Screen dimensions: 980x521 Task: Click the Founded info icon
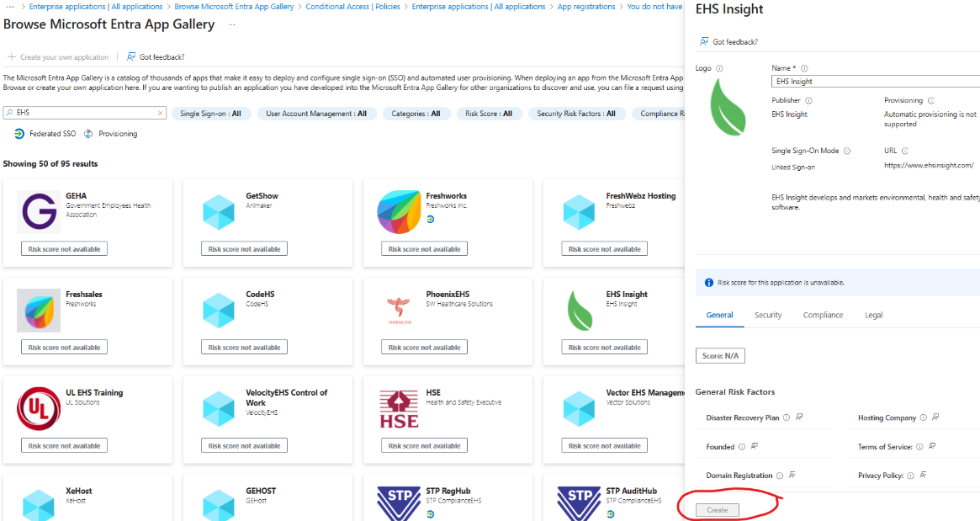click(742, 447)
